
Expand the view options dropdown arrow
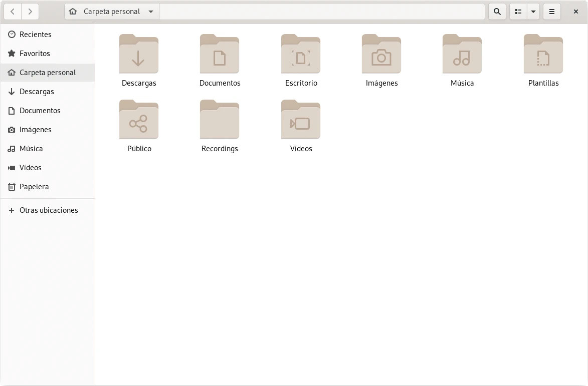533,12
